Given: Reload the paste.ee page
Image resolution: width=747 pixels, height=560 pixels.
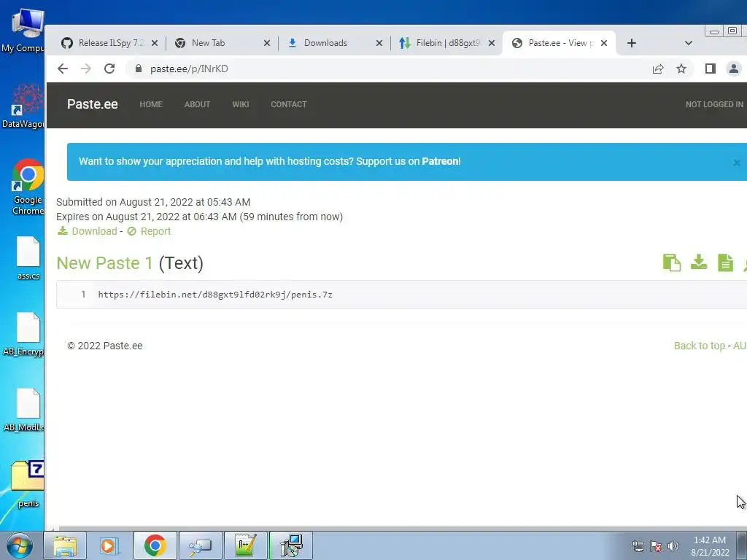Looking at the screenshot, I should [109, 69].
